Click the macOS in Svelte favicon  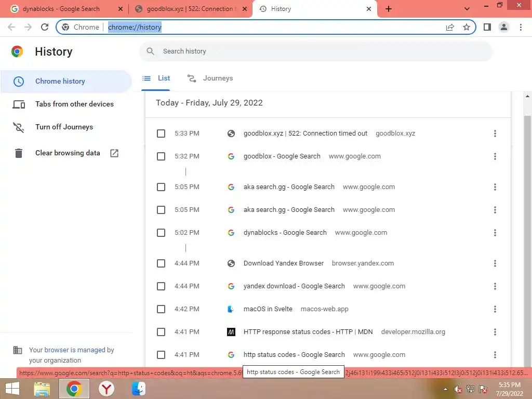pyautogui.click(x=231, y=309)
